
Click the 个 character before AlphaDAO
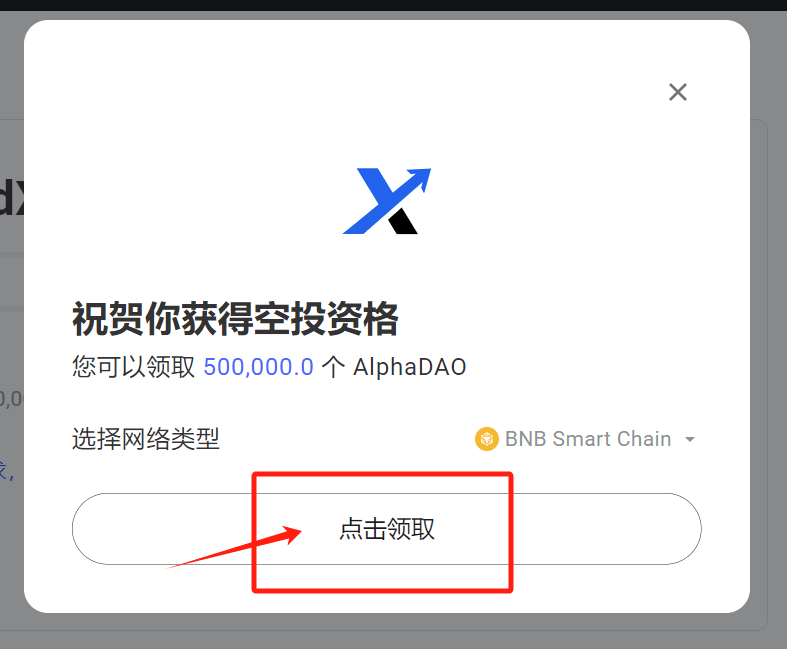coord(333,367)
